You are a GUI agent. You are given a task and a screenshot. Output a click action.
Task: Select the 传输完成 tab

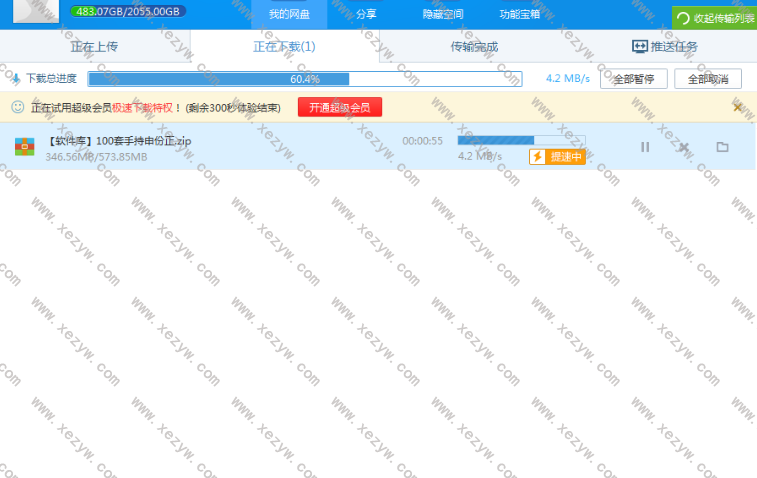pyautogui.click(x=474, y=47)
